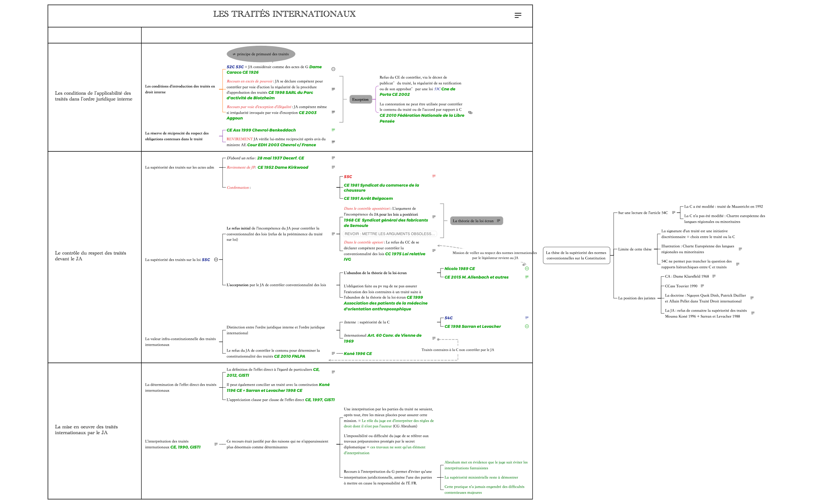Expand the collapsed Nicolo 1989 CE subtopics
The height and width of the screenshot is (504, 815).
pos(527,268)
